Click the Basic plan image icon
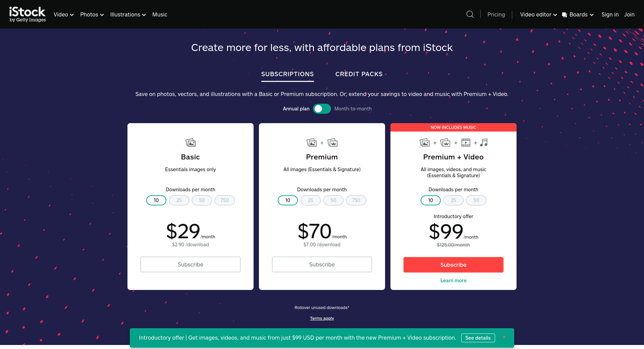The height and width of the screenshot is (349, 644). pos(191,143)
